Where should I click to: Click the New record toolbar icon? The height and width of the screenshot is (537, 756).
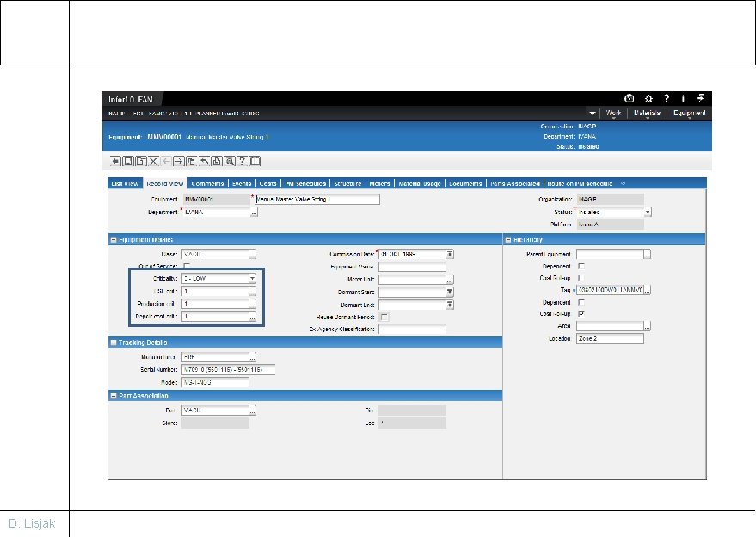click(x=141, y=161)
